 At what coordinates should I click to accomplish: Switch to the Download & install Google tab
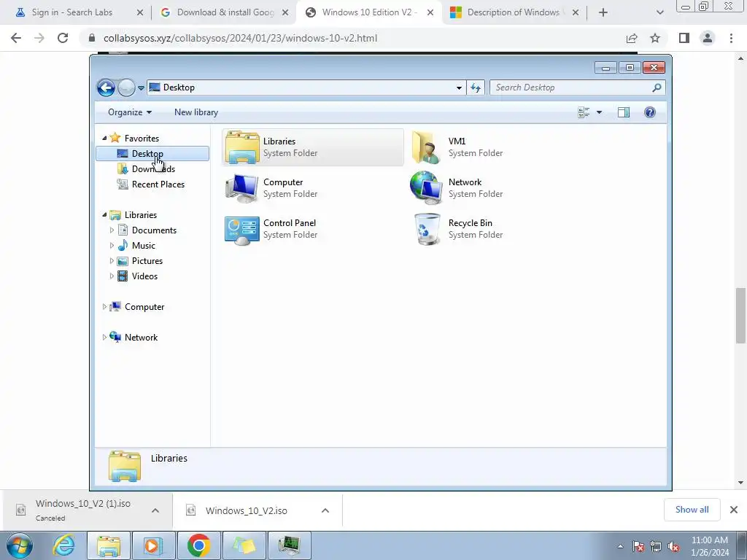225,12
